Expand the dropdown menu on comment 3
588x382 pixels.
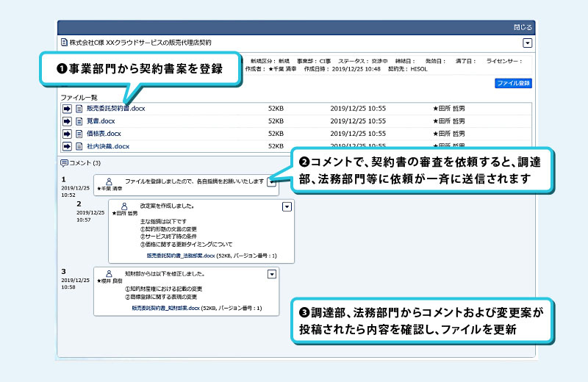[272, 274]
